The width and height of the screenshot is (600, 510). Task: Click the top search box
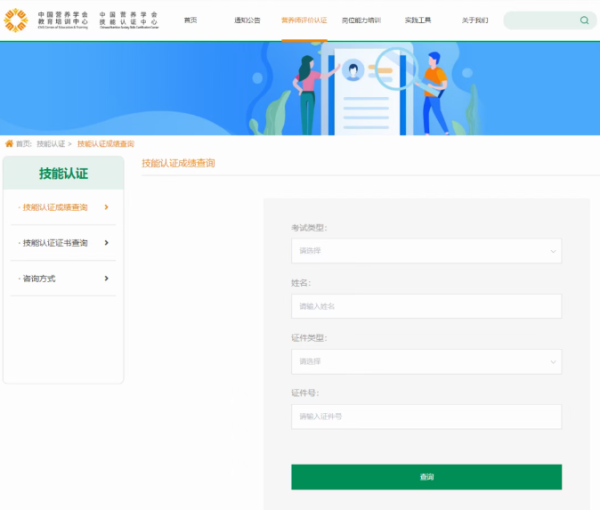540,20
